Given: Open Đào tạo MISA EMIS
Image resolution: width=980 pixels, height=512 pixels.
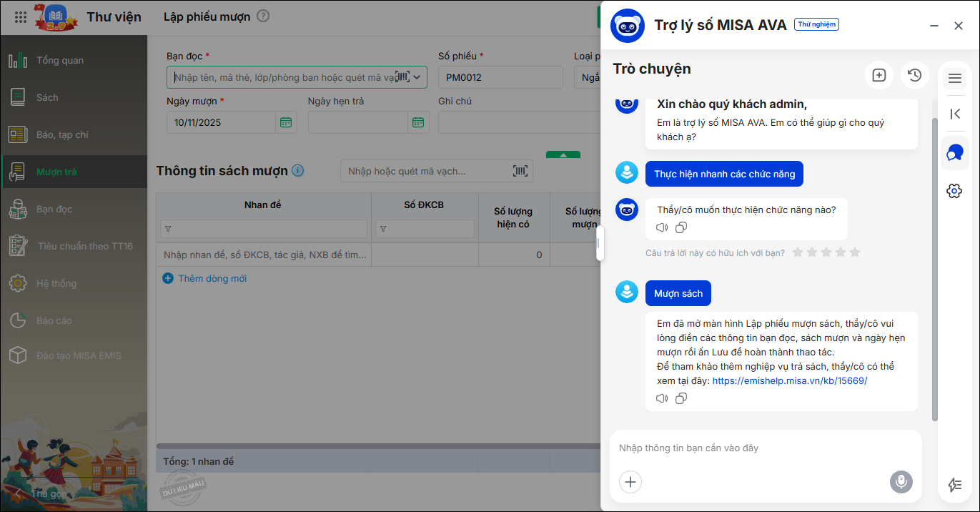Looking at the screenshot, I should (x=74, y=355).
